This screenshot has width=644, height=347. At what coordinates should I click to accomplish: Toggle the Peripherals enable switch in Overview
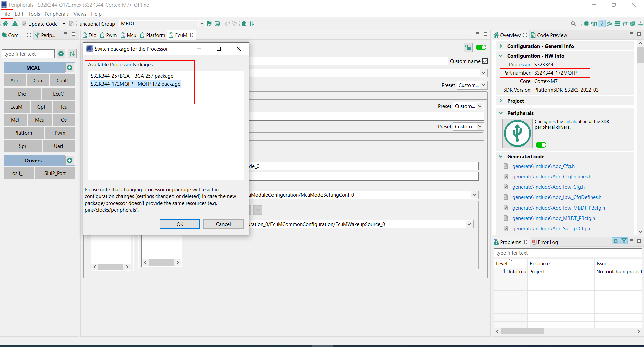click(541, 144)
